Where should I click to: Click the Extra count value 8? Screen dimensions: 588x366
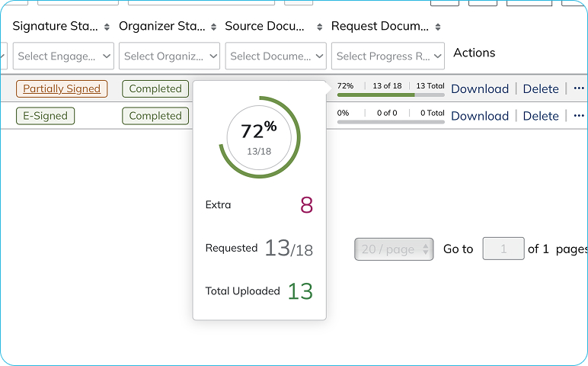pos(306,205)
